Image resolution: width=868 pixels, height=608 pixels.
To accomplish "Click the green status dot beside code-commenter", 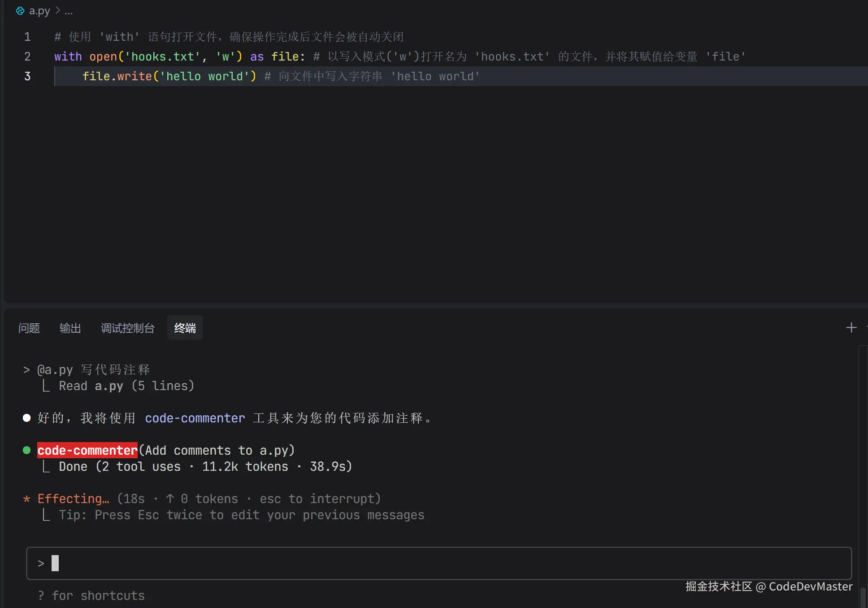I will click(x=27, y=450).
